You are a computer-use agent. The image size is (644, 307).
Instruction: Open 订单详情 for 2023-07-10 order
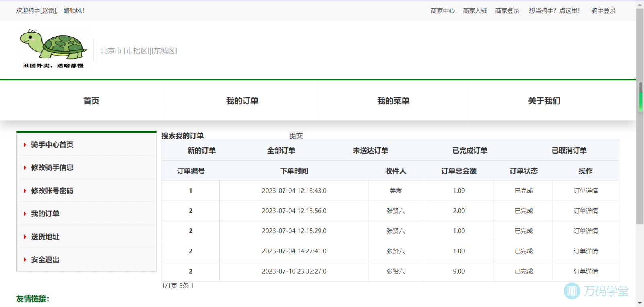[586, 271]
